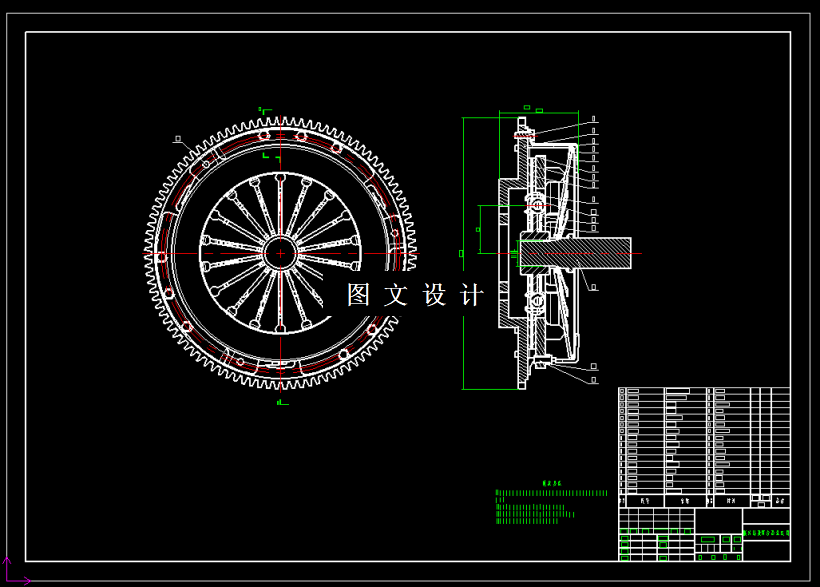Pick the green technical requirements heading
This screenshot has width=820, height=587.
[551, 483]
